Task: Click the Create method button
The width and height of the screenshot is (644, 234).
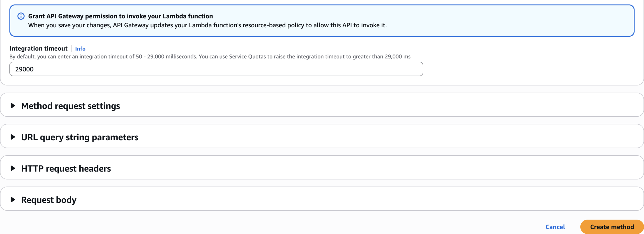Action: (x=612, y=227)
